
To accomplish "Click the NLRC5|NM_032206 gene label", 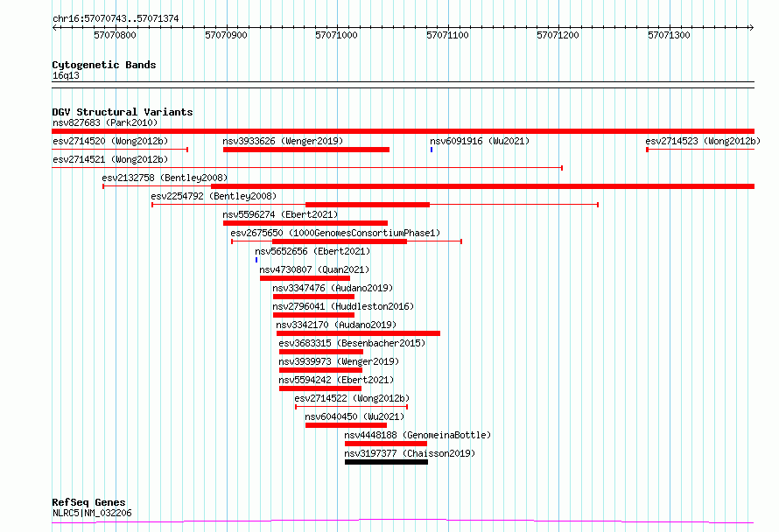I will click(x=92, y=513).
